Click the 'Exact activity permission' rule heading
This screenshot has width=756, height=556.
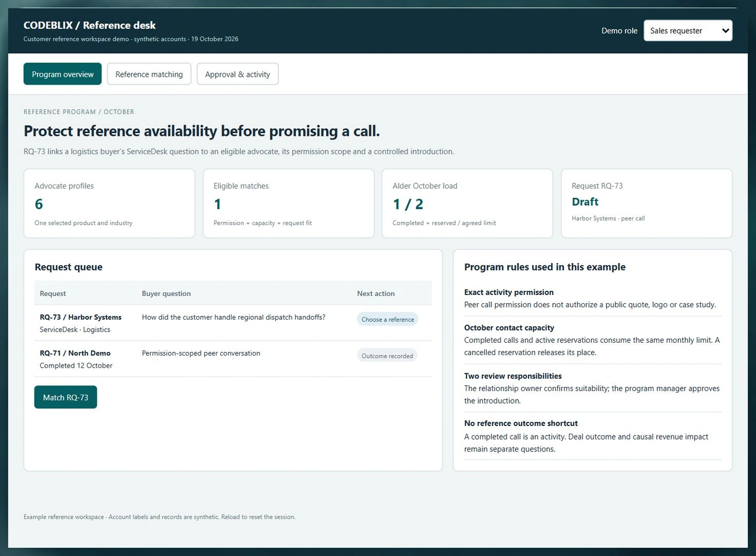(509, 292)
